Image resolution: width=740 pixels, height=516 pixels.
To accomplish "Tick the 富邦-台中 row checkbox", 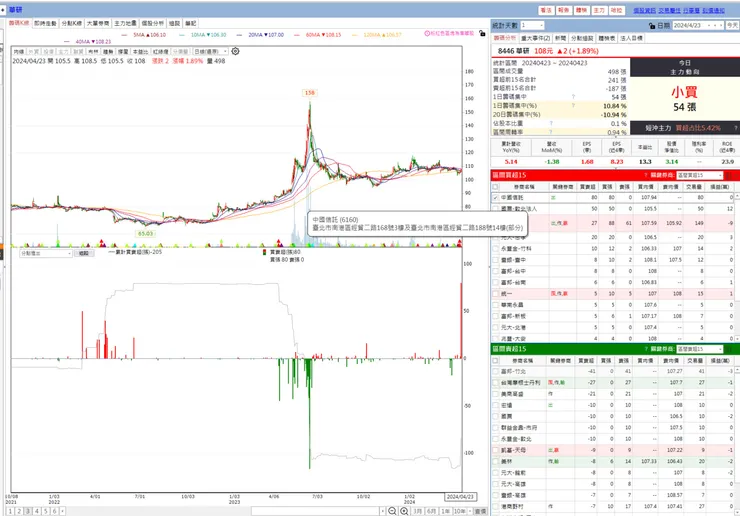I will tap(496, 271).
